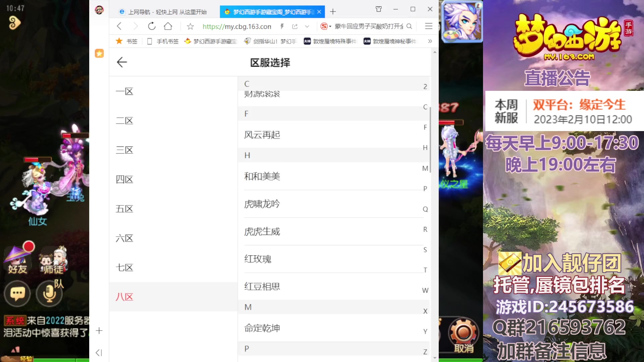Open the 师徒 mentor icon in game
Image resolution: width=644 pixels, height=362 pixels.
[x=54, y=260]
